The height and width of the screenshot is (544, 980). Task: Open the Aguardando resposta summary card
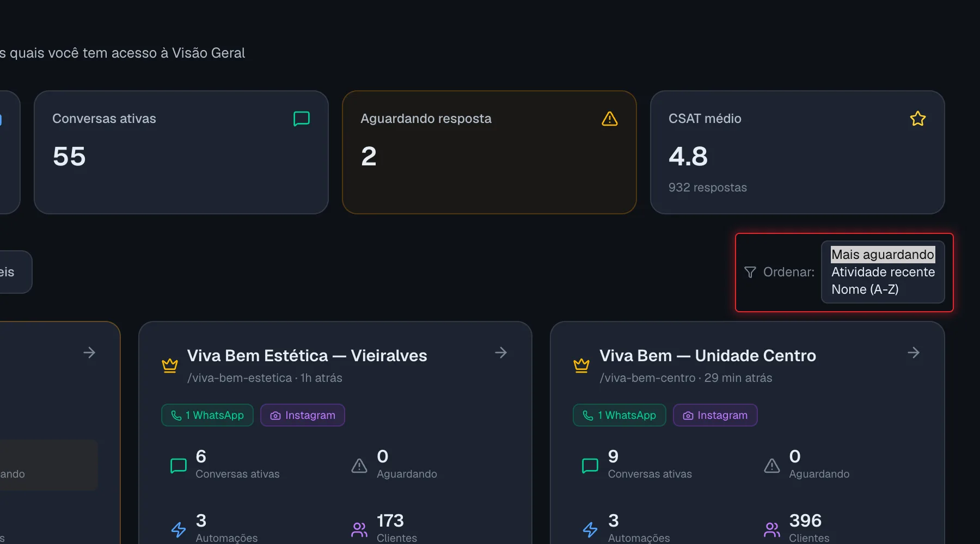click(x=489, y=152)
